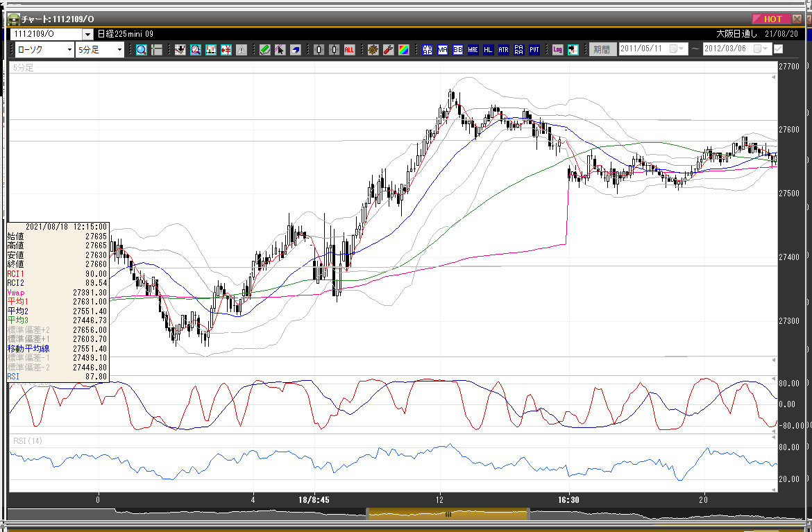This screenshot has height=532, width=812.
Task: Check the period enable checkbox
Action: point(778,49)
